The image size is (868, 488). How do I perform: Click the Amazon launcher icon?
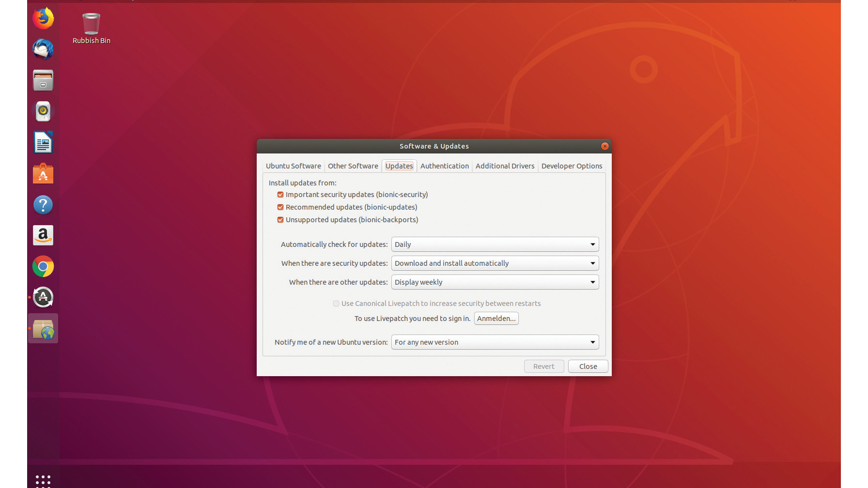[43, 236]
